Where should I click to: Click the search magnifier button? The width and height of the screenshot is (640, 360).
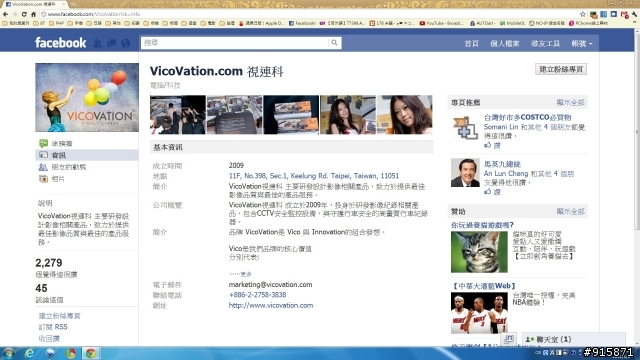click(334, 42)
